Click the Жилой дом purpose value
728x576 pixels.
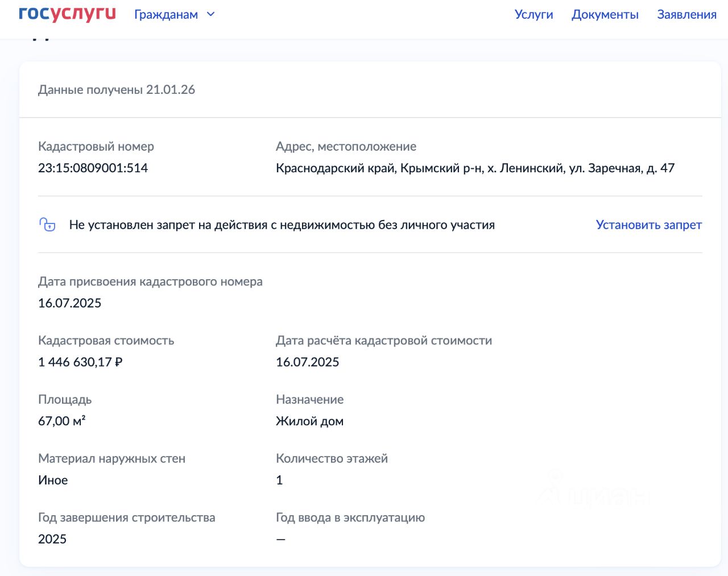coord(309,421)
